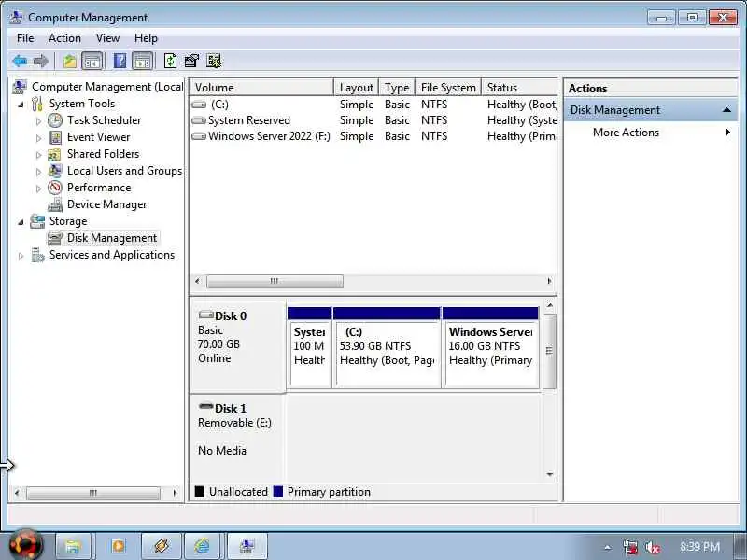
Task: Click the Up one level folder icon
Action: click(70, 61)
